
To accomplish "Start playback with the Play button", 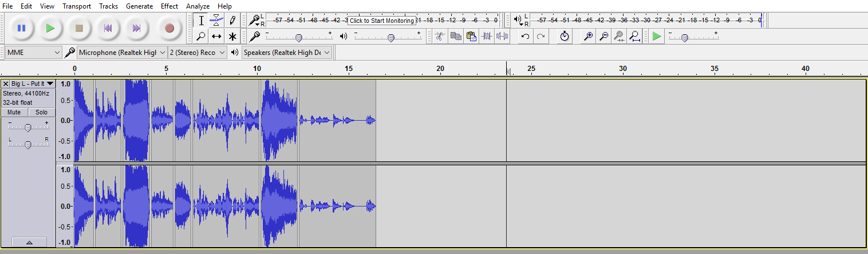I will coord(50,27).
